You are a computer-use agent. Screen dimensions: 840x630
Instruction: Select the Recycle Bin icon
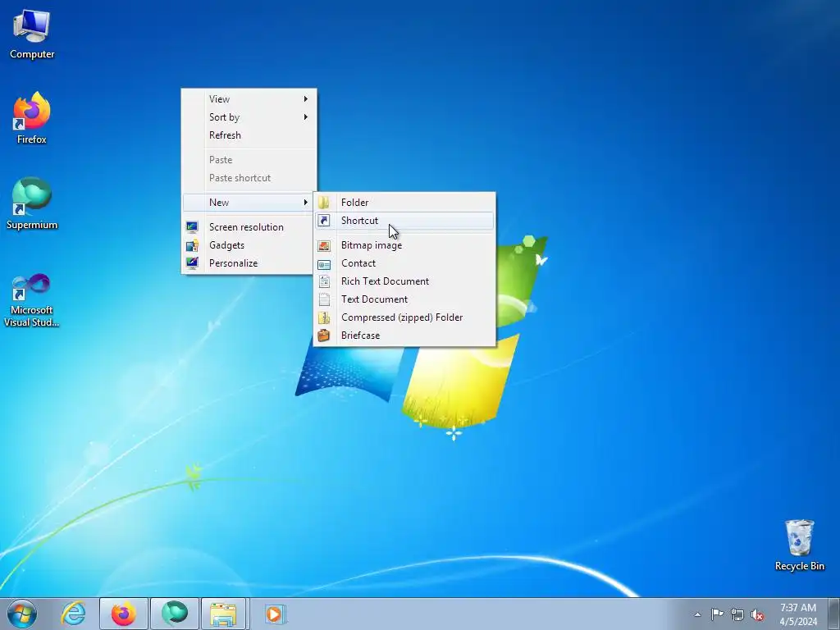pos(799,545)
